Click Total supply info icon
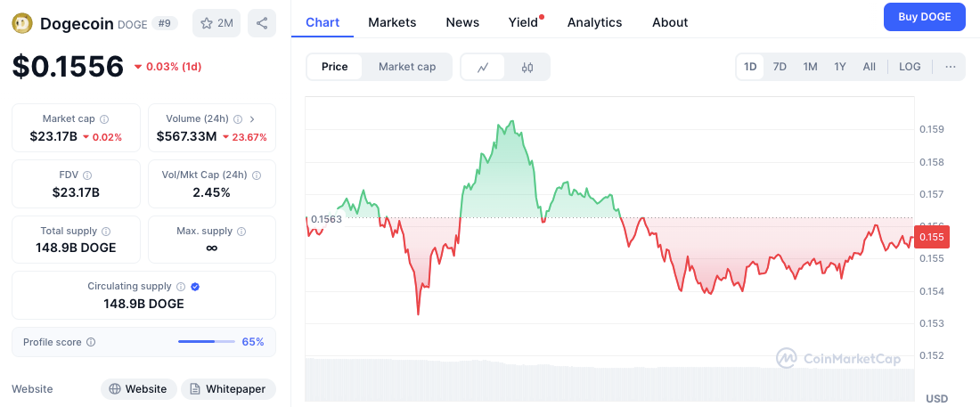Image resolution: width=980 pixels, height=407 pixels. click(x=106, y=231)
